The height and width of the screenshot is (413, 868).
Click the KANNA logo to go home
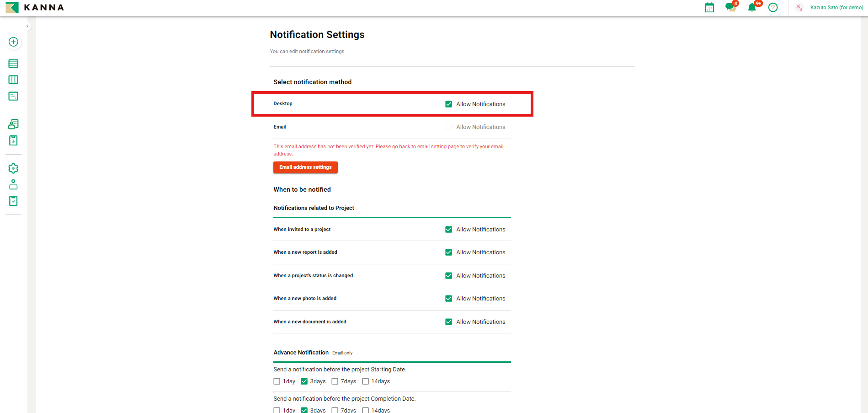[x=35, y=8]
